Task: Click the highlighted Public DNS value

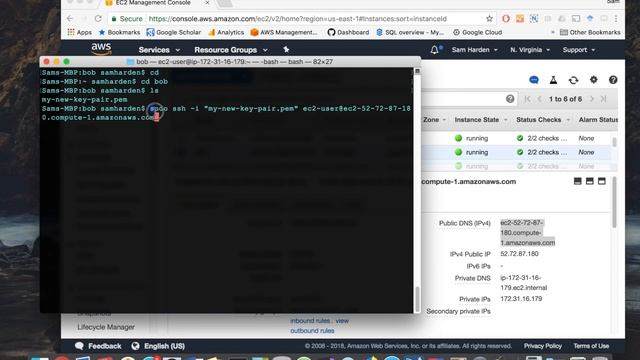Action: [x=527, y=233]
